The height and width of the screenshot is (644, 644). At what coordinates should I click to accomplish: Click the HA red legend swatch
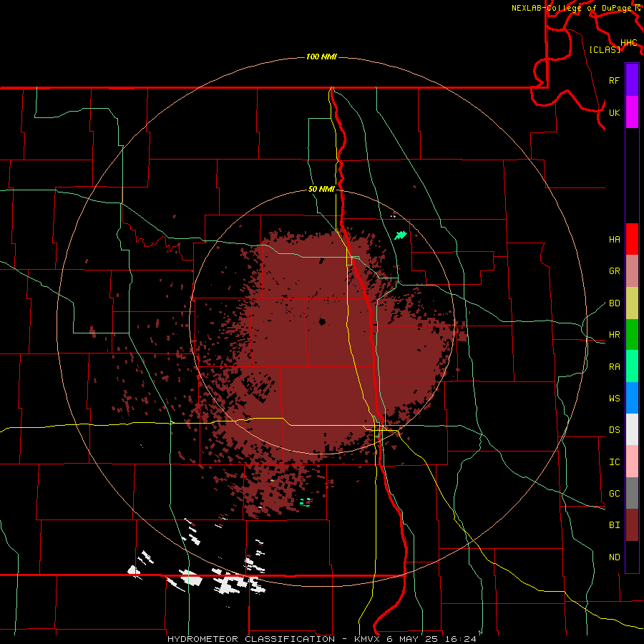[632, 239]
